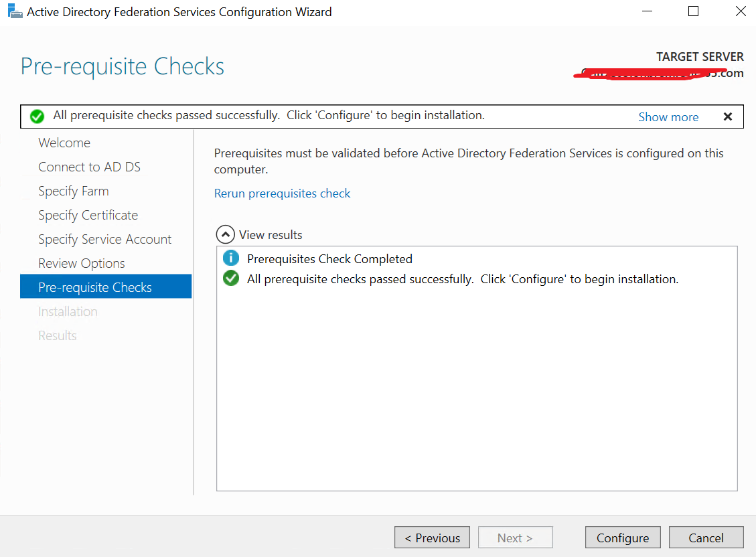Cancel the configuration wizard
756x557 pixels.
[706, 538]
